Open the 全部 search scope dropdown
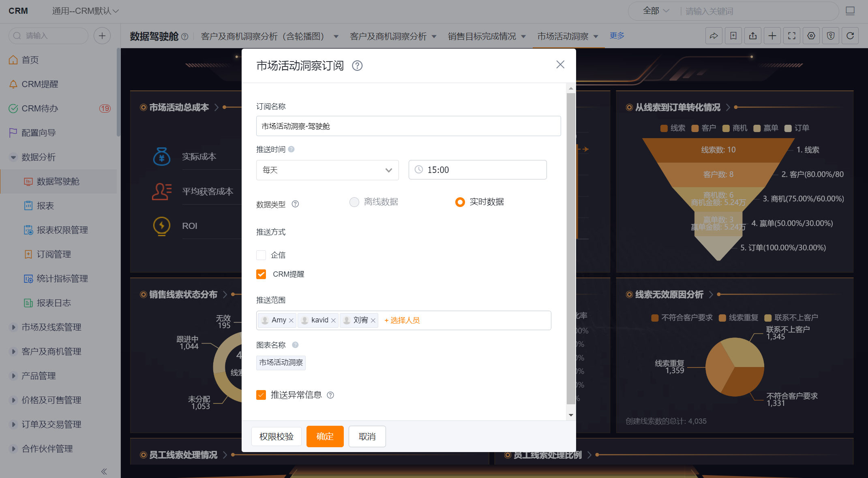 click(656, 11)
